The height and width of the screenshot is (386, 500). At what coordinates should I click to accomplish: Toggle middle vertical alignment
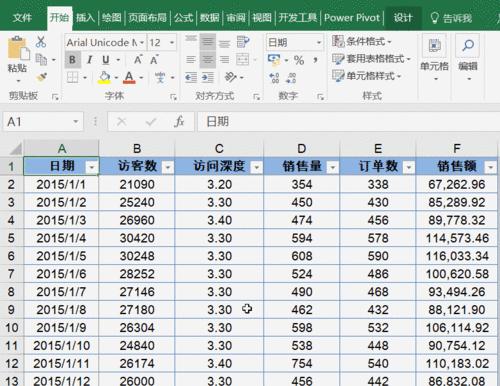[x=208, y=41]
